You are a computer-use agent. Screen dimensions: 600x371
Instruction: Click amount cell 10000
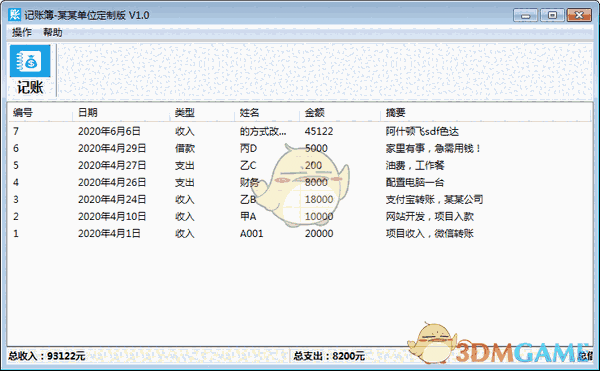[x=319, y=216]
